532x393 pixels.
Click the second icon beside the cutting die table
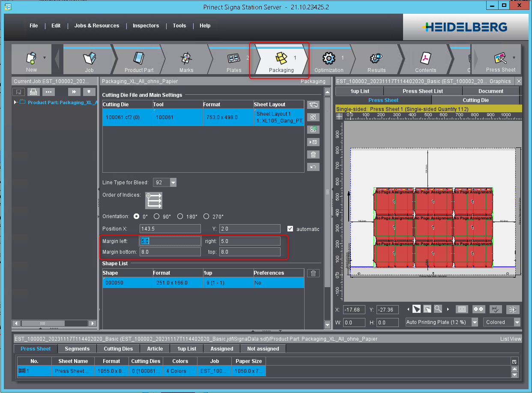tap(313, 117)
